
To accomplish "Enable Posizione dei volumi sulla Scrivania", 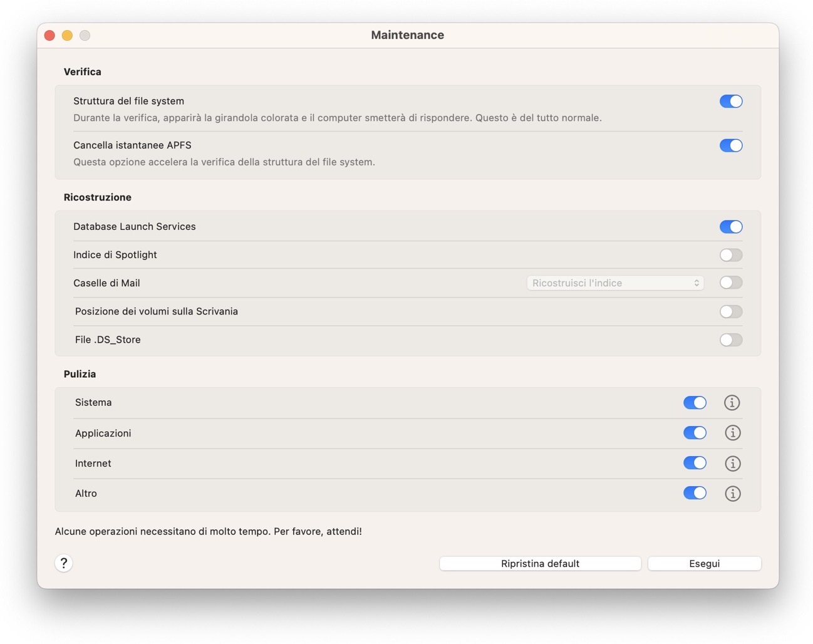I will coord(730,311).
